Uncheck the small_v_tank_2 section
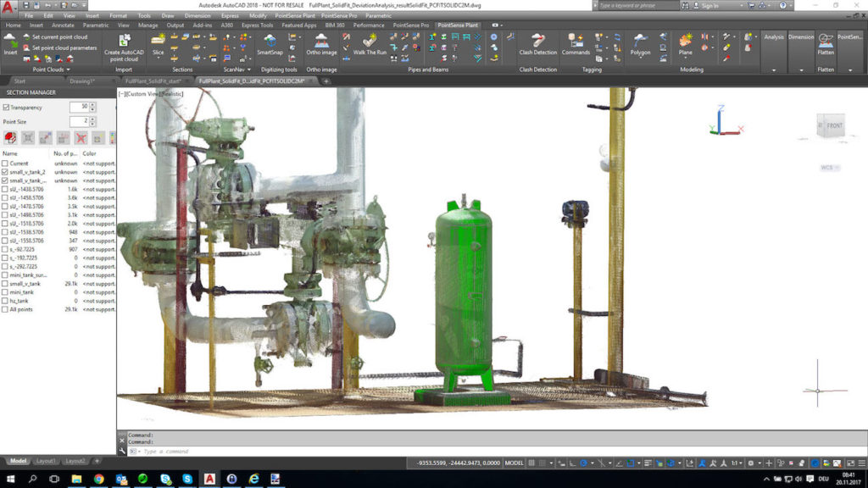 pyautogui.click(x=5, y=172)
